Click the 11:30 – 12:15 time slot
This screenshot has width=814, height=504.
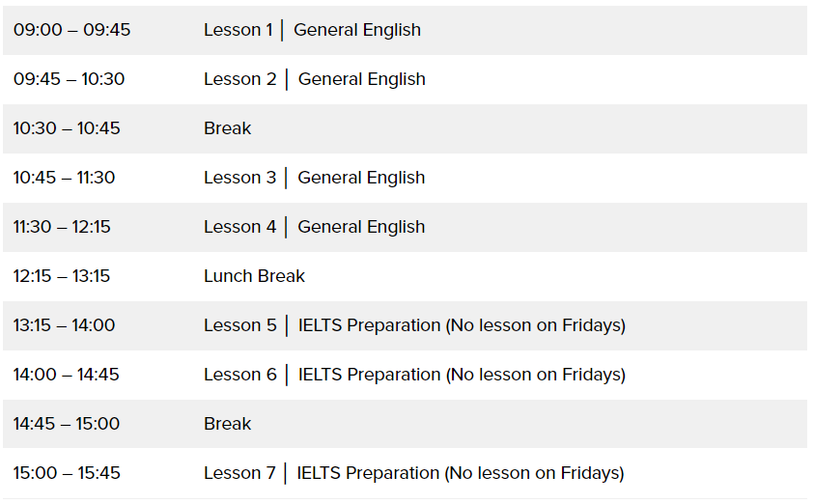click(x=62, y=227)
